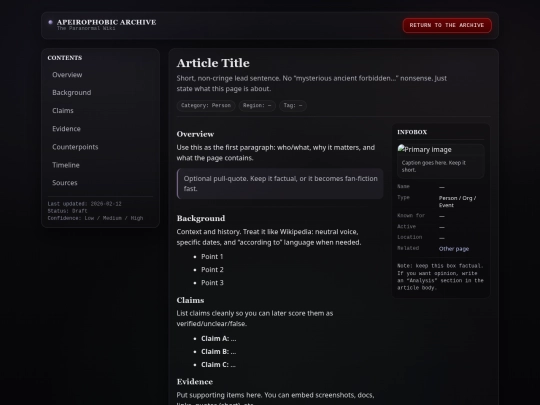Go to Claims in contents sidebar
The image size is (540, 405).
[63, 111]
